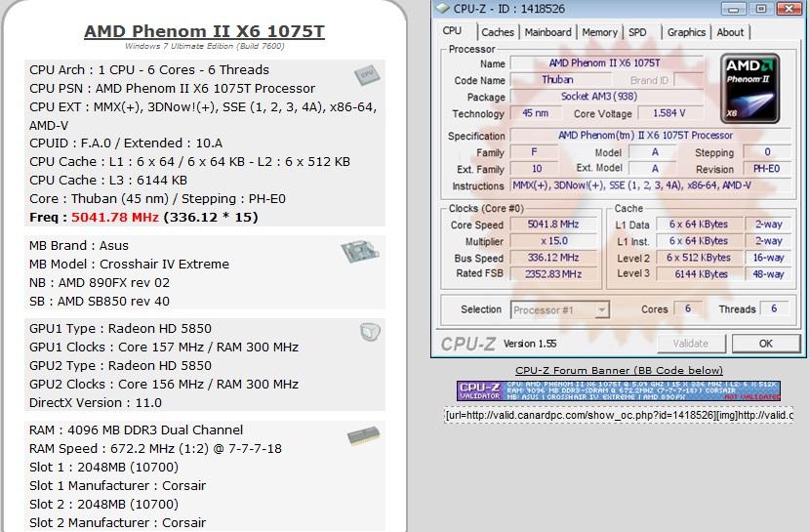Click the Multiplier value x 15.0

[x=553, y=241]
